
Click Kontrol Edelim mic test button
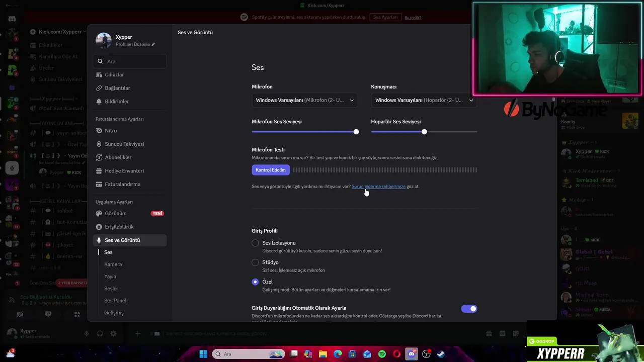271,170
